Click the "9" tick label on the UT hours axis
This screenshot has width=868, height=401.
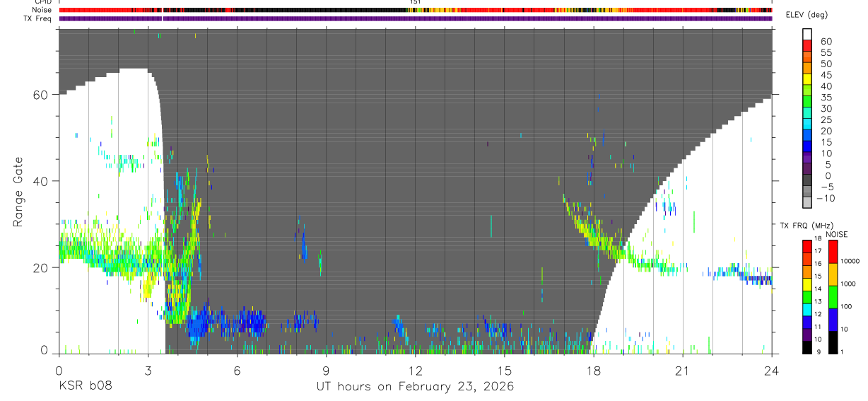coord(326,370)
